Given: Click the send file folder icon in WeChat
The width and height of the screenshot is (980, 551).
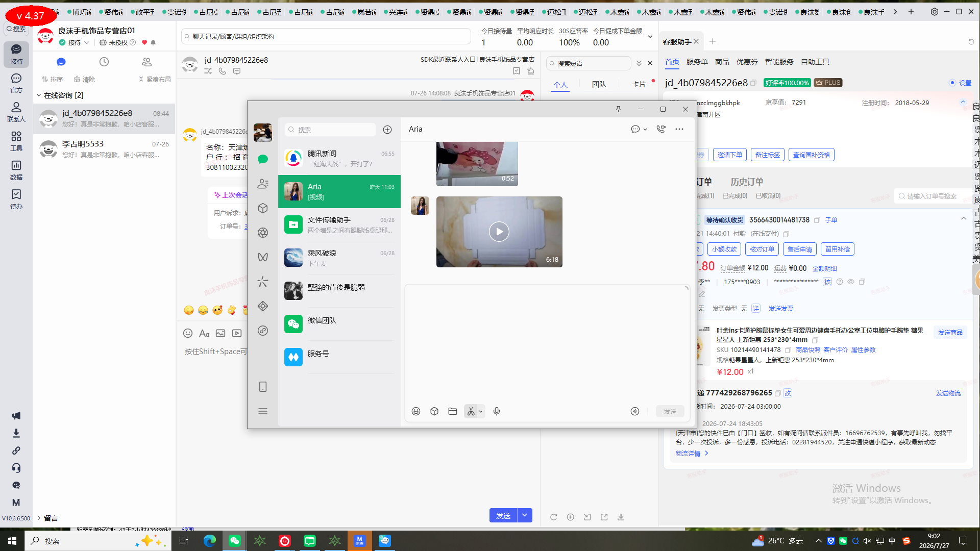Looking at the screenshot, I should pos(453,411).
